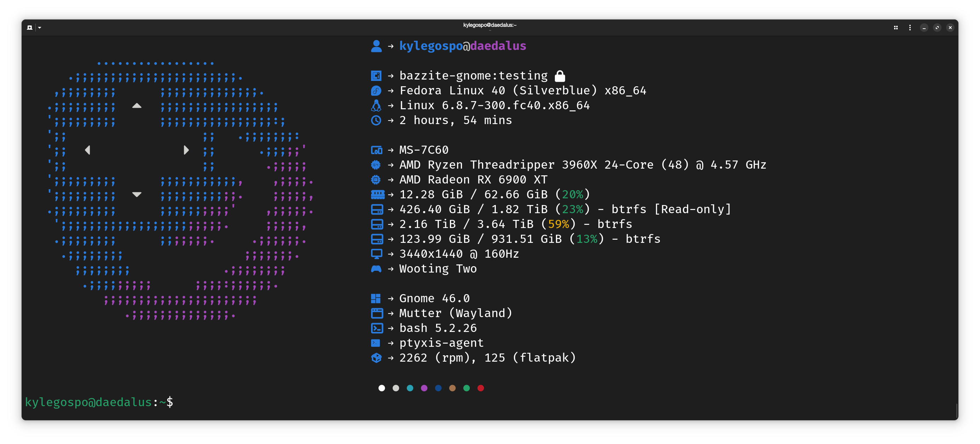Click the monitor icon beside 3440x1440
The width and height of the screenshot is (980, 444).
376,254
